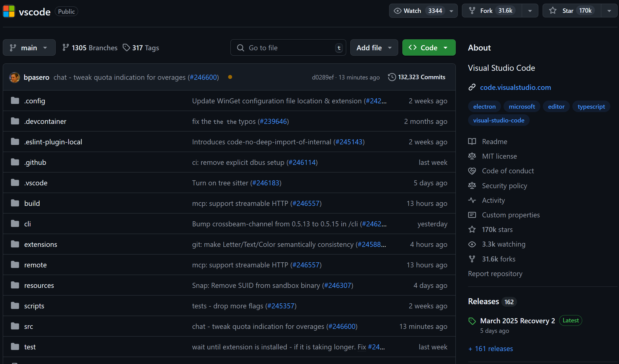
Task: Select the typescript topic tag
Action: [x=591, y=106]
